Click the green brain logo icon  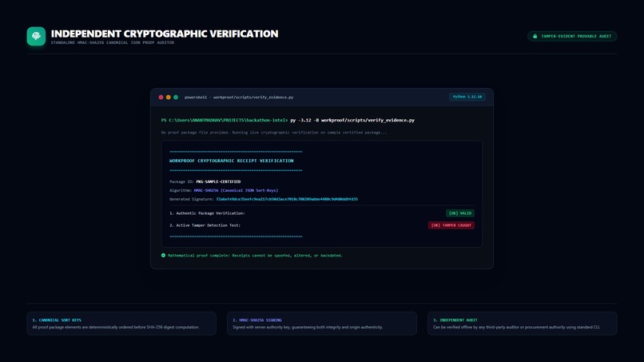point(36,36)
